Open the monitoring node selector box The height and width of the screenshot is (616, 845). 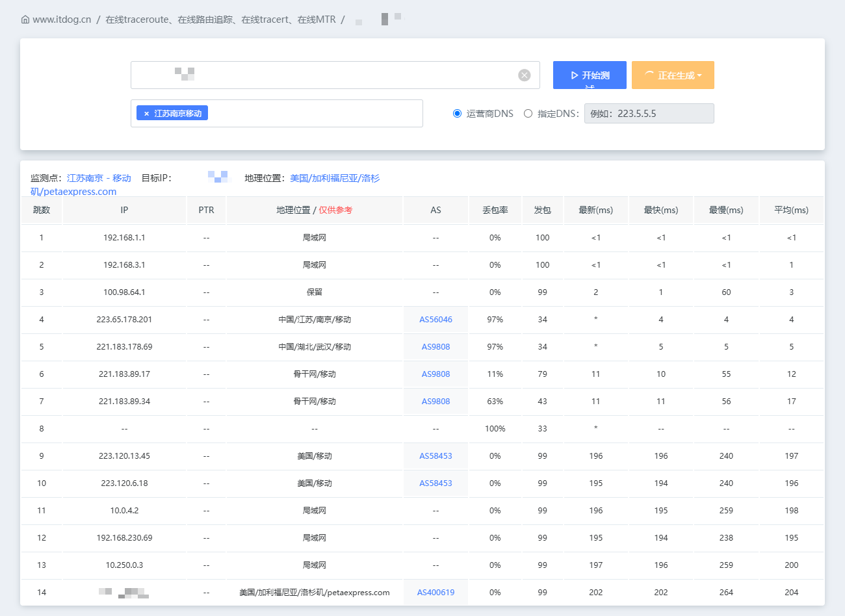tap(277, 113)
